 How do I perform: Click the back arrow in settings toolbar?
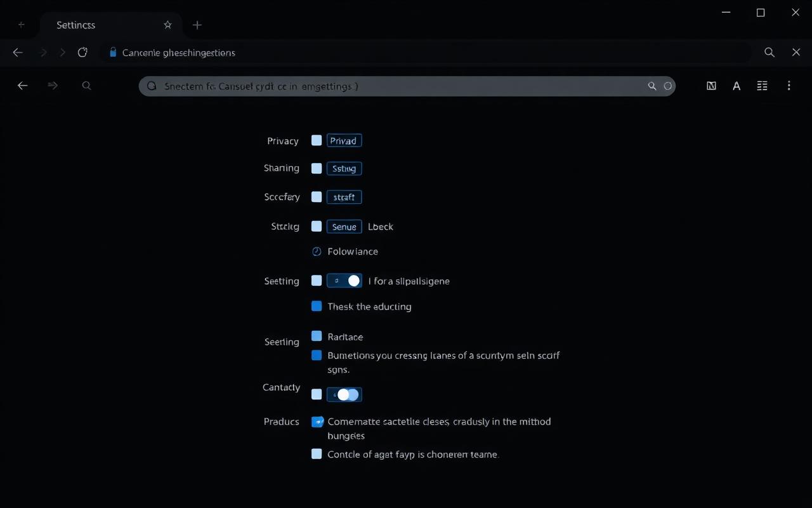point(23,86)
